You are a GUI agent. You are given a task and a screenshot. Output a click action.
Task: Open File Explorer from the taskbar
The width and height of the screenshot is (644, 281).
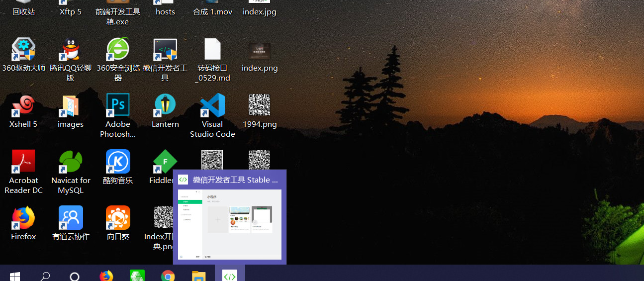tap(199, 276)
